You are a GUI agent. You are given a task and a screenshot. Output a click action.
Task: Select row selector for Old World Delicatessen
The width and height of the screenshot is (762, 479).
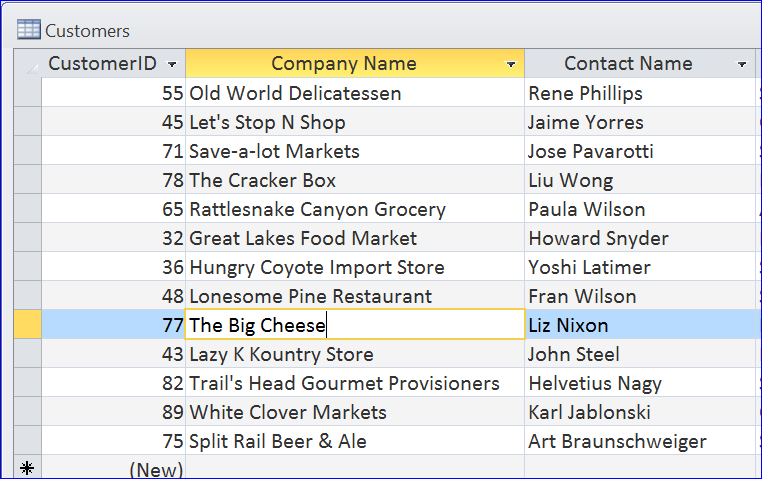pos(28,92)
